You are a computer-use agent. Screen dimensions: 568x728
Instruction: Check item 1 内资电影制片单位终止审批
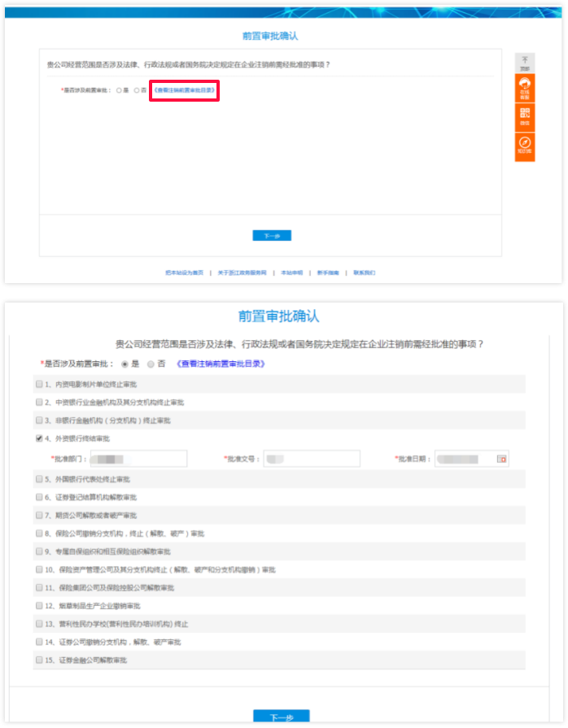click(x=40, y=384)
